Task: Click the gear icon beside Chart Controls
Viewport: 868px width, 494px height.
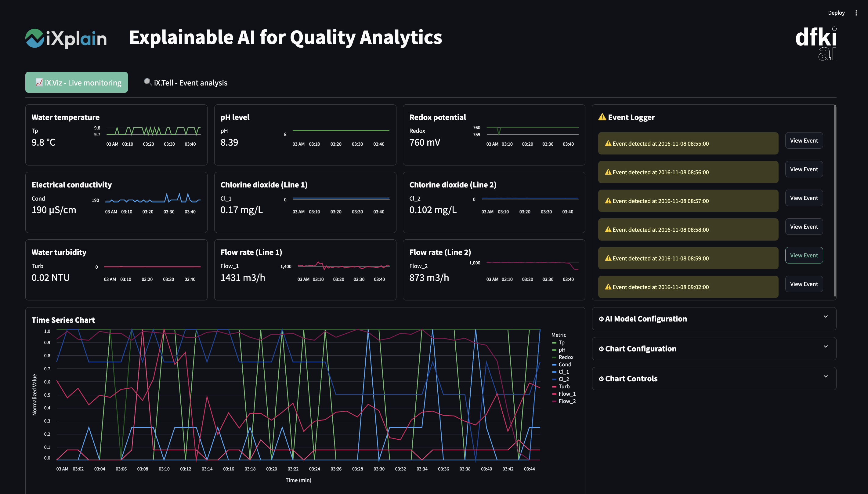Action: pyautogui.click(x=601, y=379)
